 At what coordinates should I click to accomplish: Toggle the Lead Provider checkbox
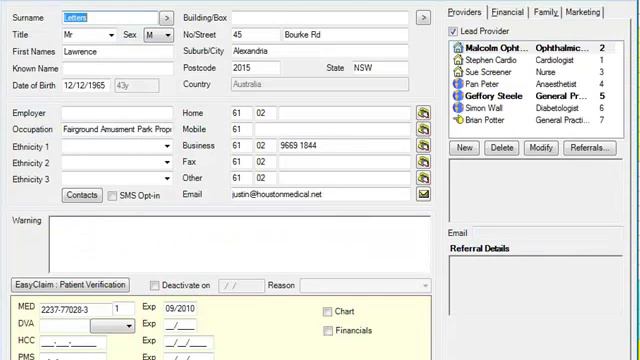tap(453, 31)
